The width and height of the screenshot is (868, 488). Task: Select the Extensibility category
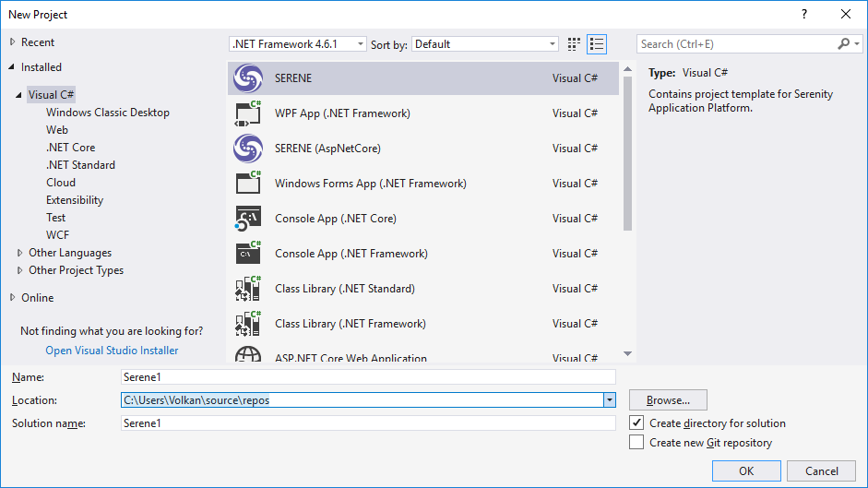click(75, 200)
